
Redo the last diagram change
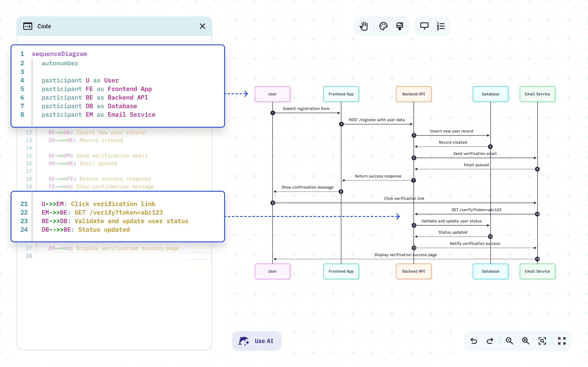tap(490, 341)
